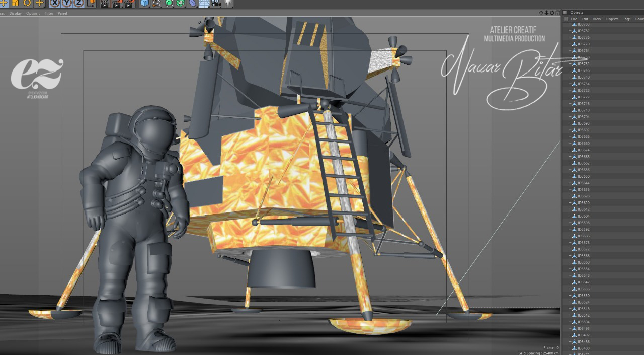This screenshot has height=355, width=644.
Task: Toggle the Y axis lock
Action: 66,3
